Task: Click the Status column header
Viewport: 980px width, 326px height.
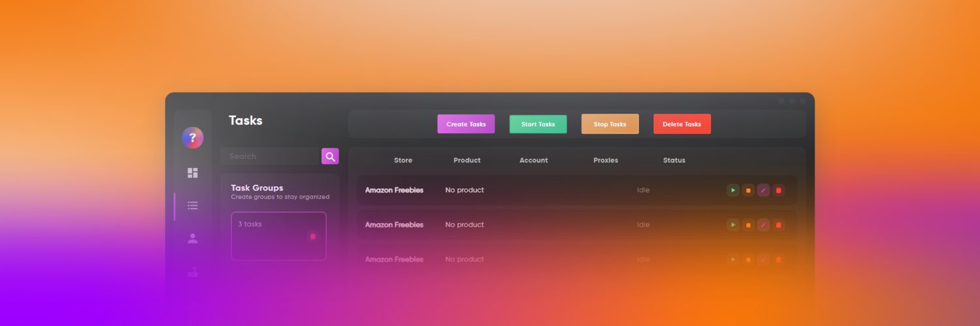Action: [674, 160]
